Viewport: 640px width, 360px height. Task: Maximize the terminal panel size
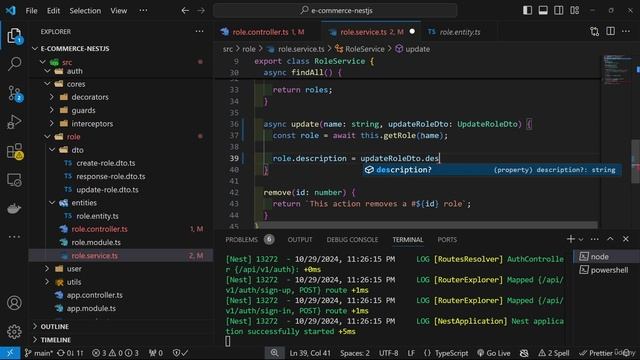coord(610,239)
